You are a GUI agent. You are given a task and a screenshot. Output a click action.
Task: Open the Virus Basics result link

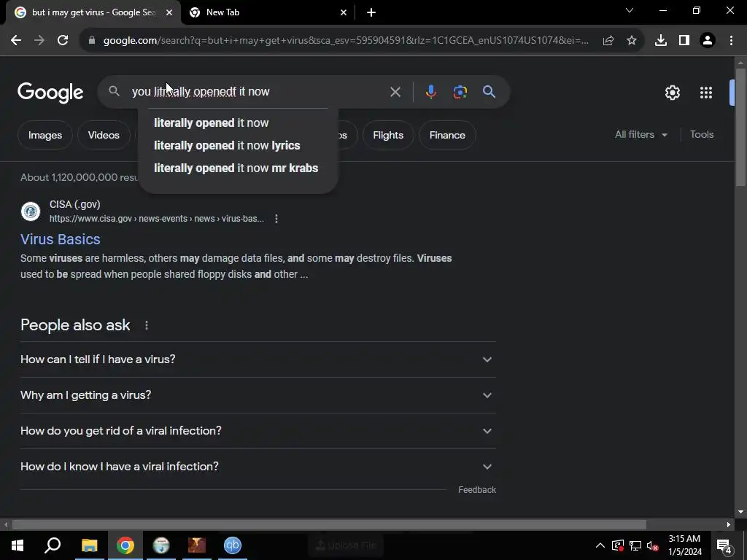[x=61, y=239]
